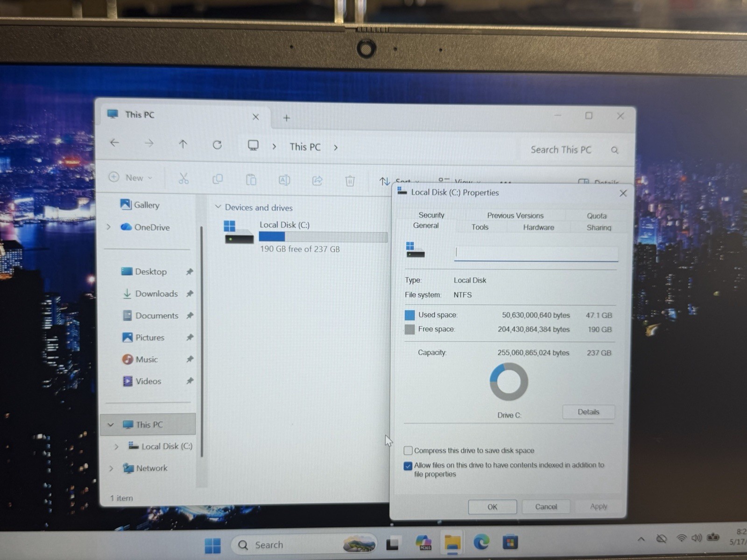Click the drive label text field
747x560 pixels.
(x=536, y=254)
